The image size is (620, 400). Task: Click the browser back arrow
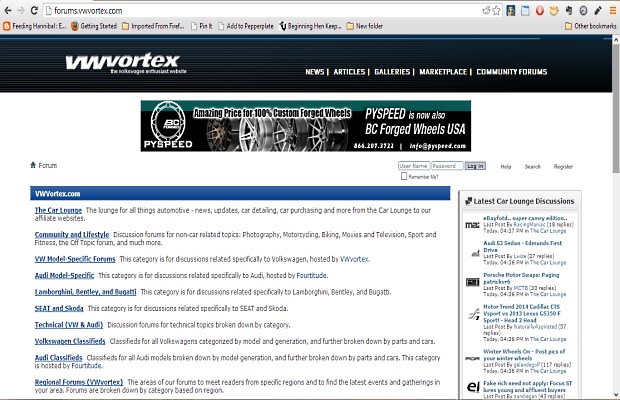pos(8,11)
